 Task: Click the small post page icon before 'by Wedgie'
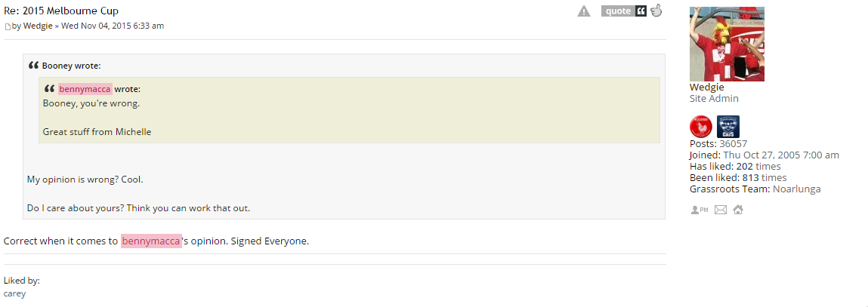pos(8,26)
